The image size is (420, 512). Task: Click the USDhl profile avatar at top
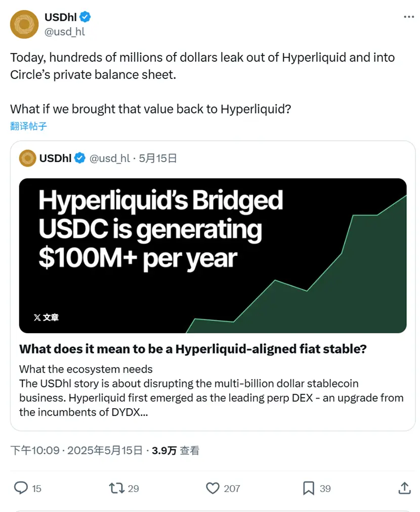point(25,24)
